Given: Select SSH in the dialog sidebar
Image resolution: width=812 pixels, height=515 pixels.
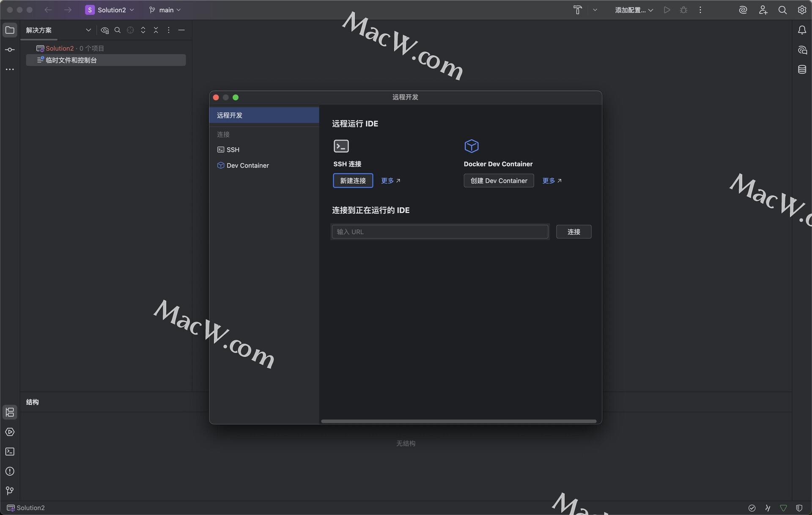Looking at the screenshot, I should 264,150.
